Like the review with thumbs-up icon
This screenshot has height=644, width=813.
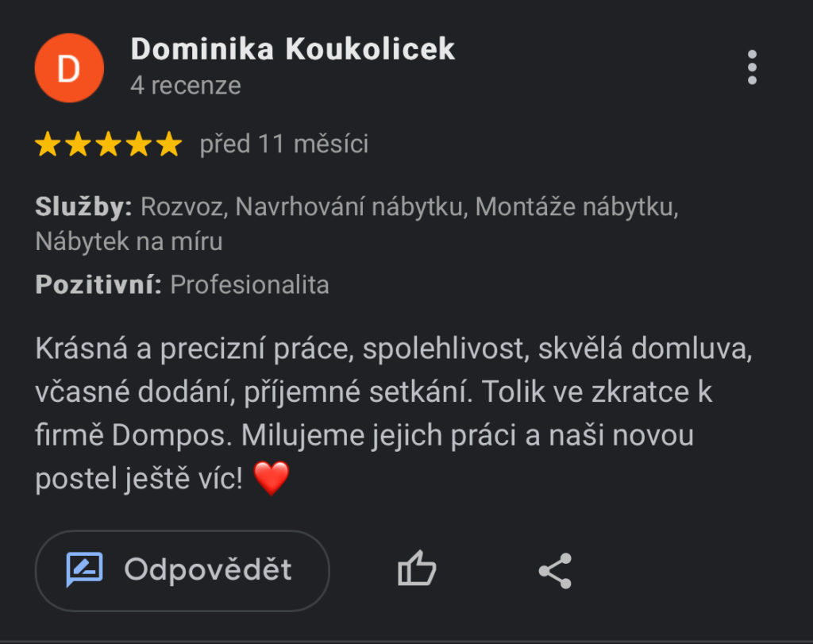point(417,569)
